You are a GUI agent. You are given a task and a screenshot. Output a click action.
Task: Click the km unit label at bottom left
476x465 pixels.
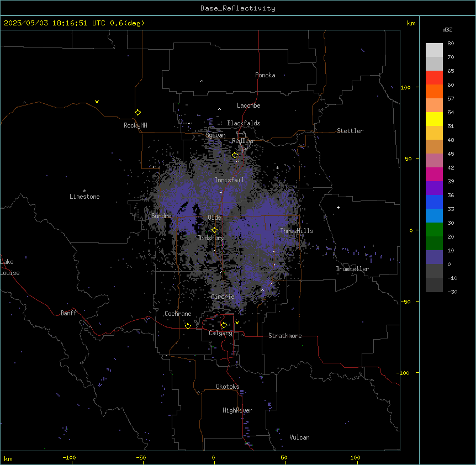(x=8, y=459)
